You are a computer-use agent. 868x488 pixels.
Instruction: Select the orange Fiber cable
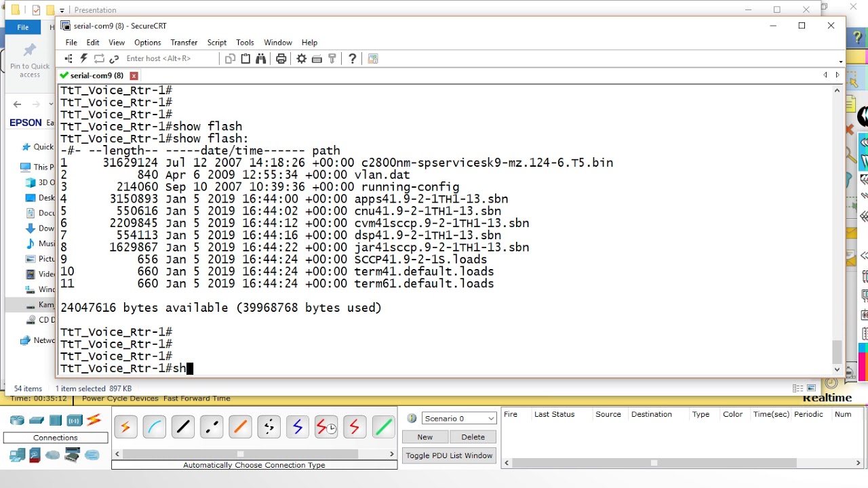pyautogui.click(x=240, y=427)
